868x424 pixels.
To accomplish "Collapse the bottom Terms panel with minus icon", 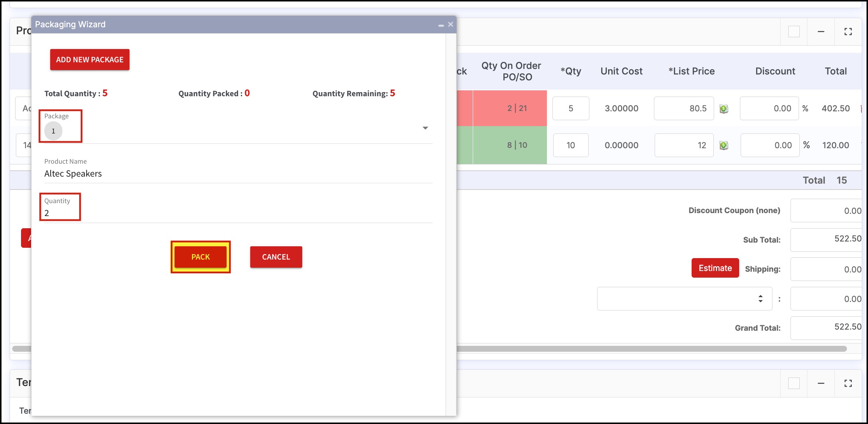I will (821, 383).
